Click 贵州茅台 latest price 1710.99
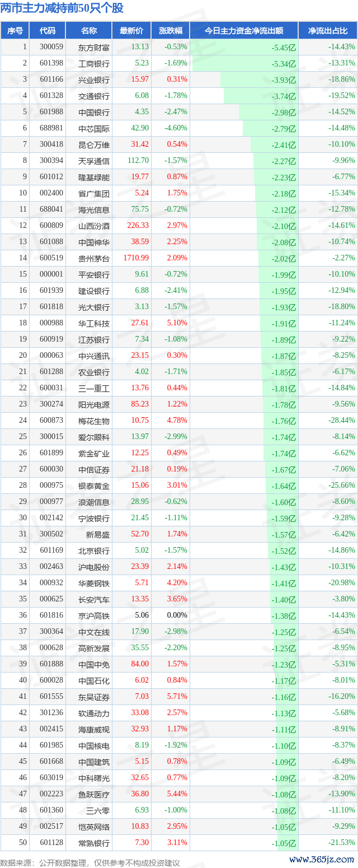 point(136,258)
